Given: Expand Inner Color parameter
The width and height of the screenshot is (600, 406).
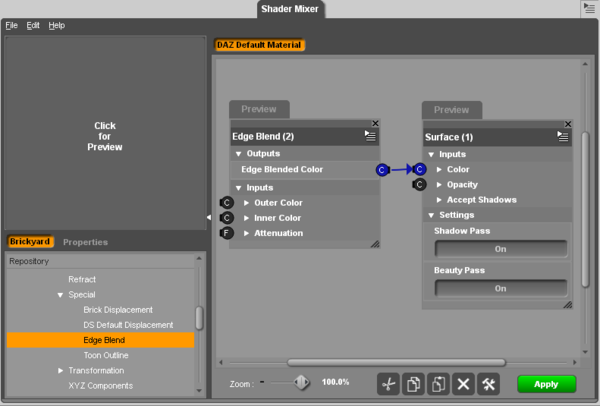Looking at the screenshot, I should (246, 218).
